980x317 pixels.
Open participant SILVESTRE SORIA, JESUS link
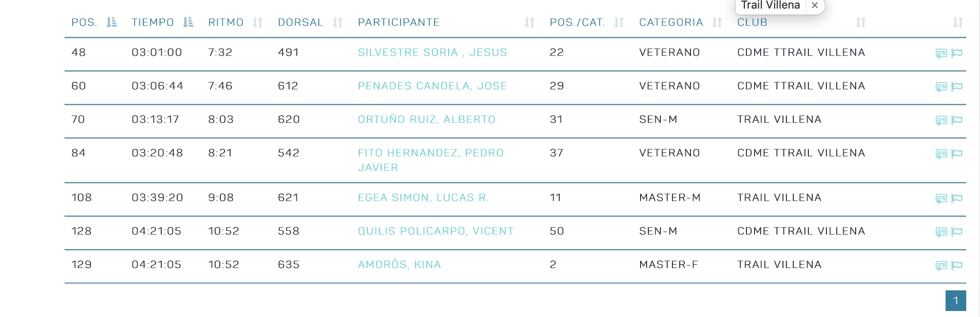pyautogui.click(x=432, y=52)
